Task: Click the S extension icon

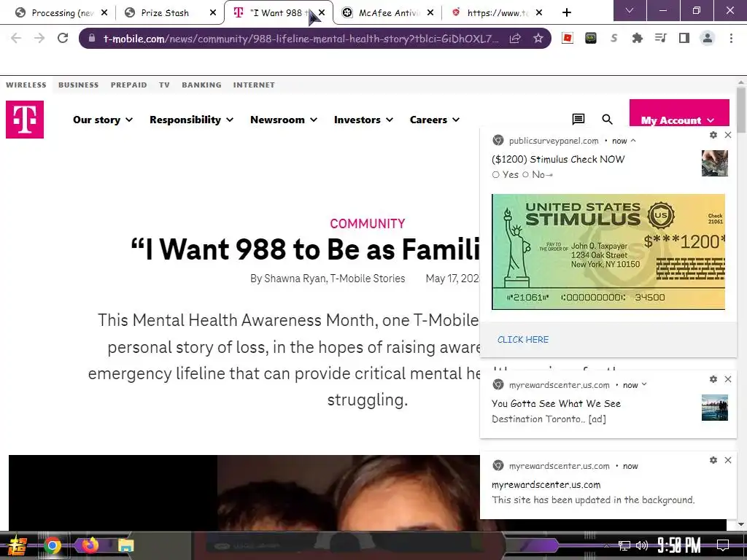Action: pos(614,38)
